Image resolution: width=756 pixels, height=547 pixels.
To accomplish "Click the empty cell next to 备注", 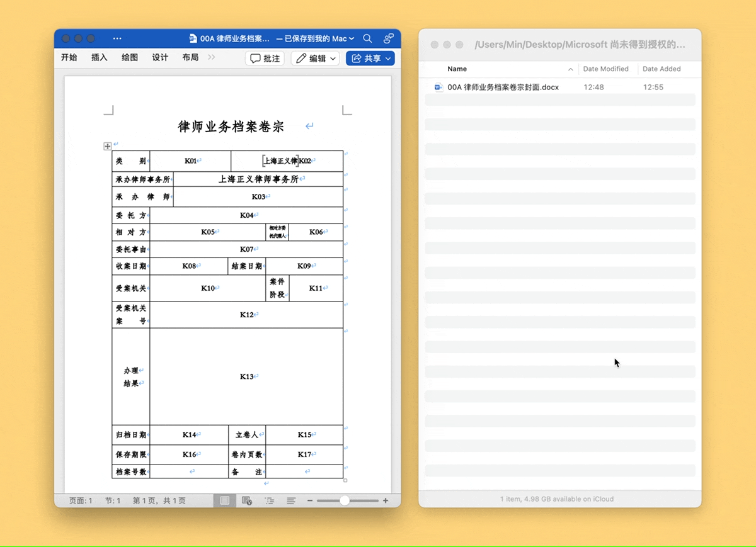I will (304, 471).
